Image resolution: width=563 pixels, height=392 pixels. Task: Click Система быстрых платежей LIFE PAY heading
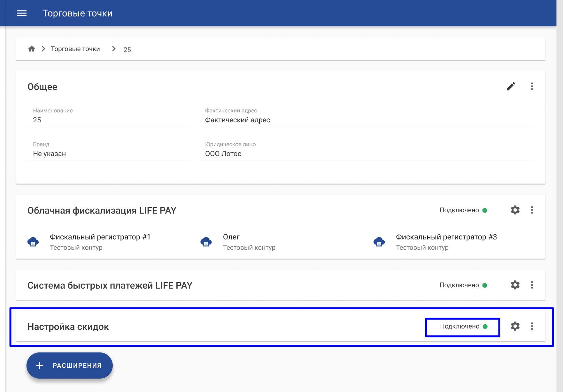tap(110, 285)
